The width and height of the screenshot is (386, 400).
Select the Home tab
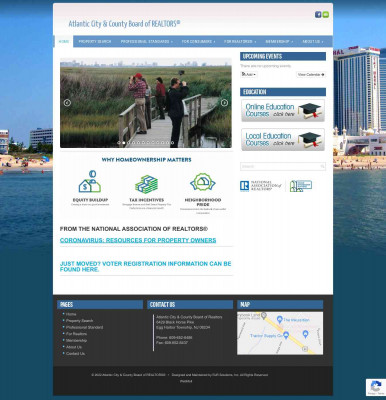(64, 41)
